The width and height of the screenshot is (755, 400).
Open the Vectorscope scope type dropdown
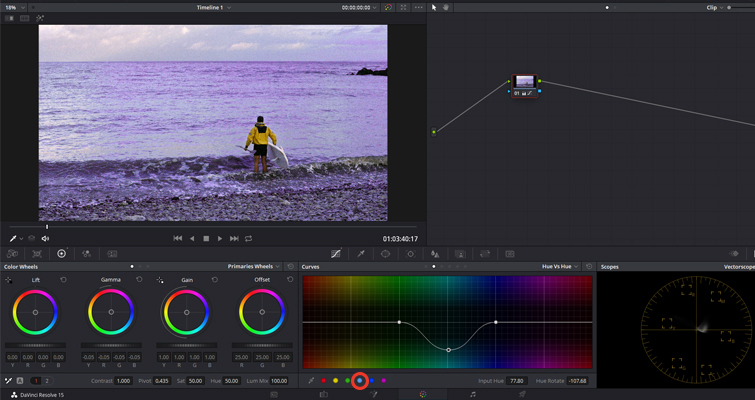click(739, 266)
